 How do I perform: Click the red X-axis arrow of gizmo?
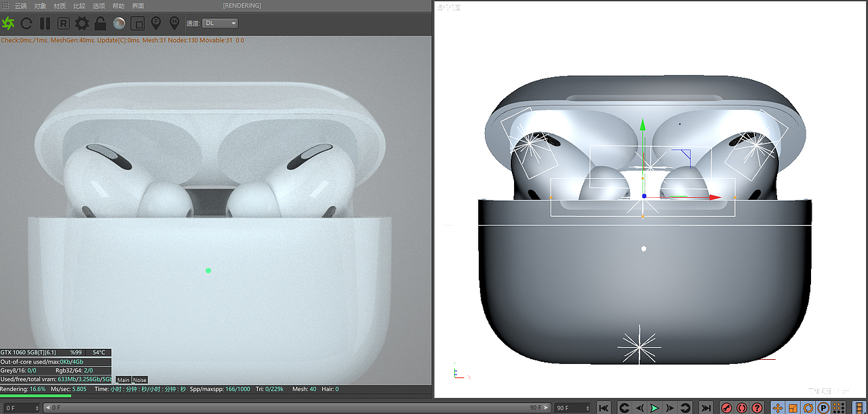[x=715, y=197]
